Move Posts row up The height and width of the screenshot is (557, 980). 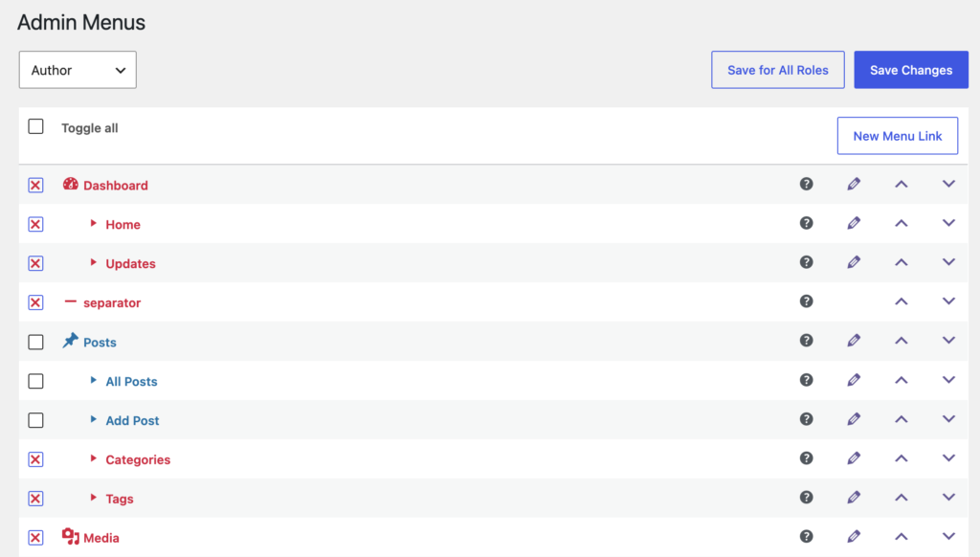tap(902, 341)
